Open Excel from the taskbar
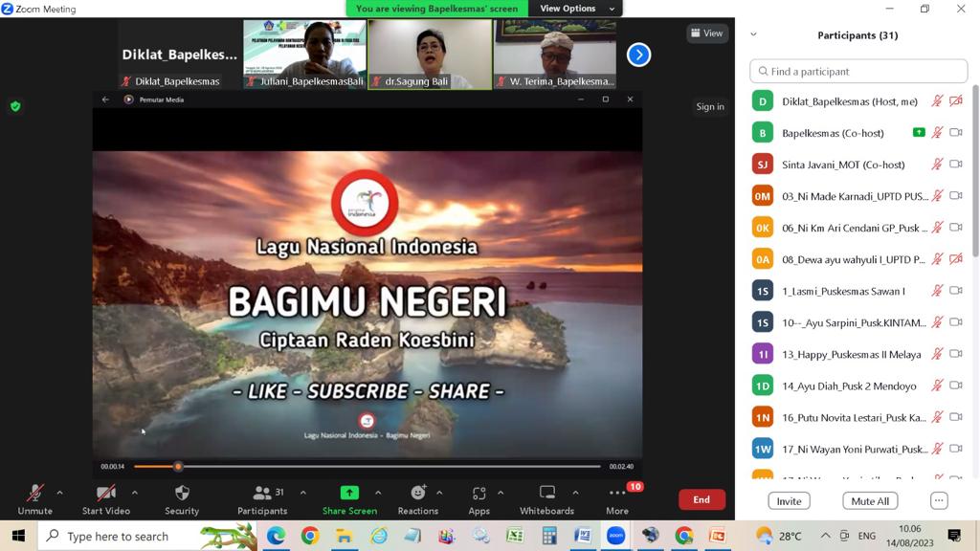The width and height of the screenshot is (980, 551). pyautogui.click(x=515, y=536)
